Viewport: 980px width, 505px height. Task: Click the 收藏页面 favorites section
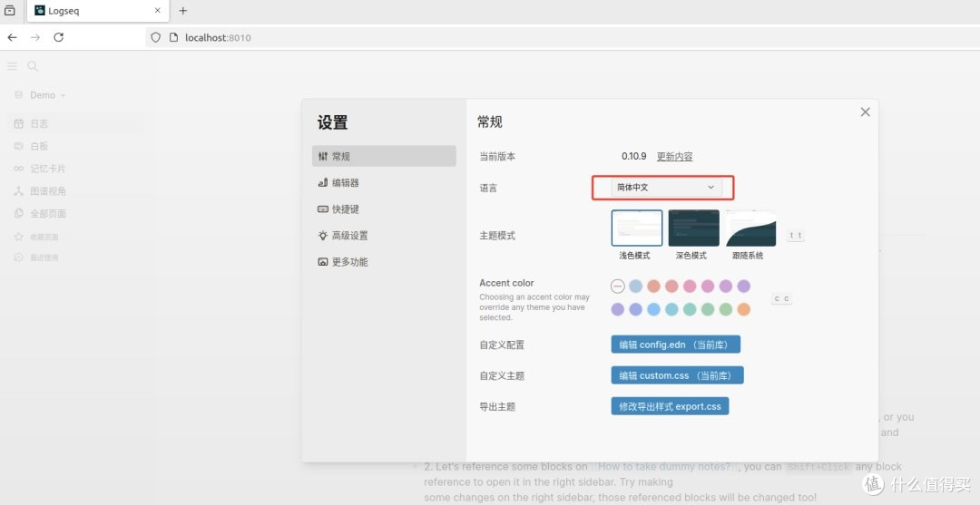44,238
